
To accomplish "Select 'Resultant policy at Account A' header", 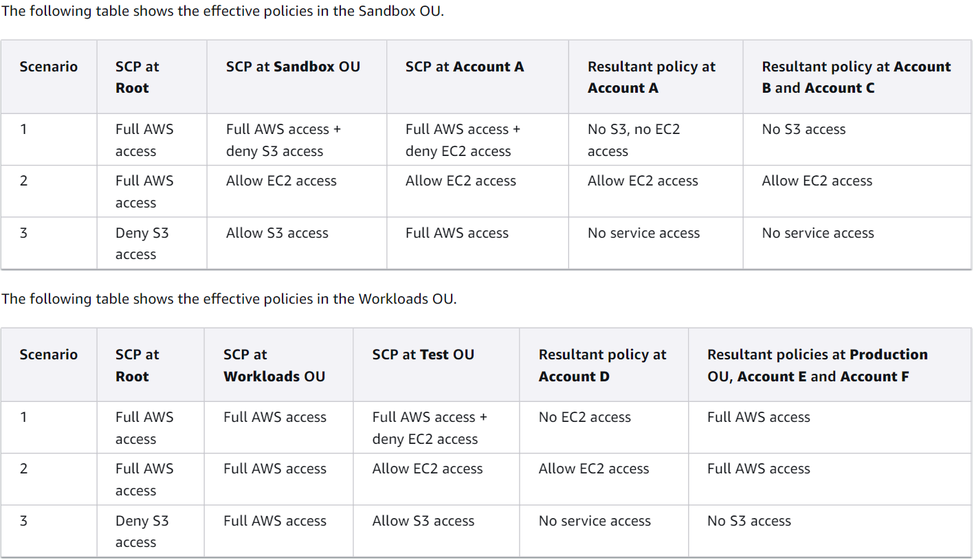I will click(x=651, y=77).
